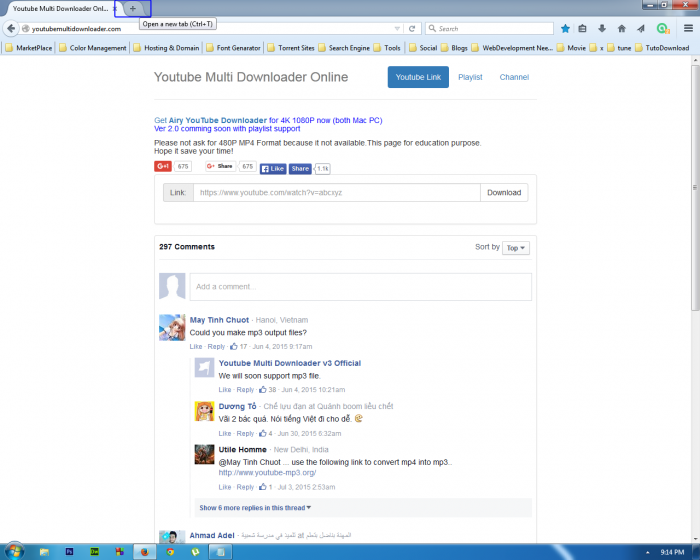This screenshot has height=560, width=700.
Task: Click the Download button
Action: click(x=504, y=192)
